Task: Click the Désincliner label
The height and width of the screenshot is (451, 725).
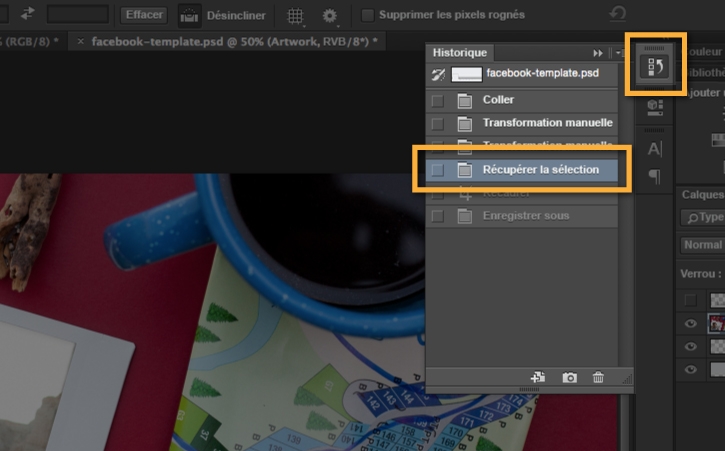Action: tap(236, 15)
